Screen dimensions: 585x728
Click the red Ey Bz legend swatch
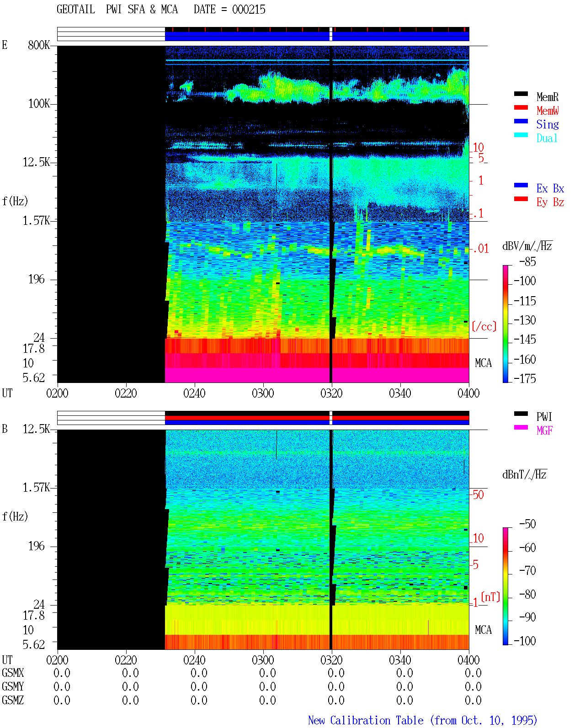tap(521, 199)
